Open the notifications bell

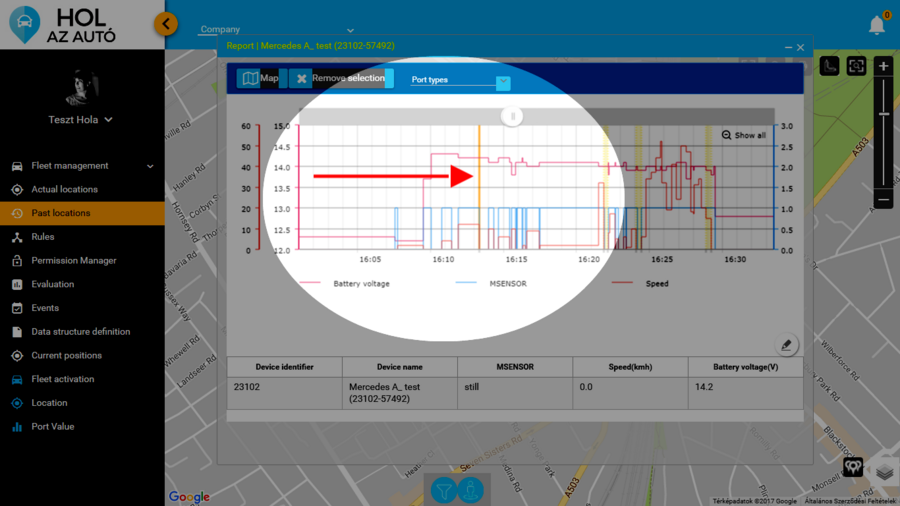(877, 25)
